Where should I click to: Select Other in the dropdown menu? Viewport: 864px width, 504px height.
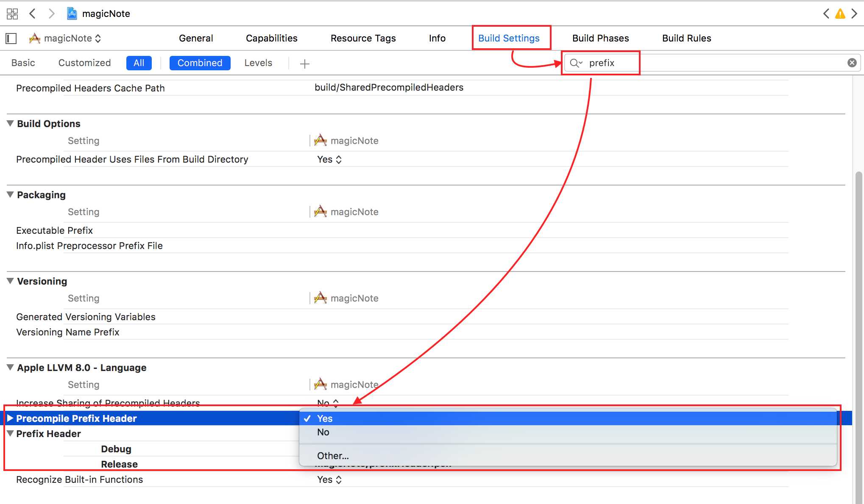333,455
